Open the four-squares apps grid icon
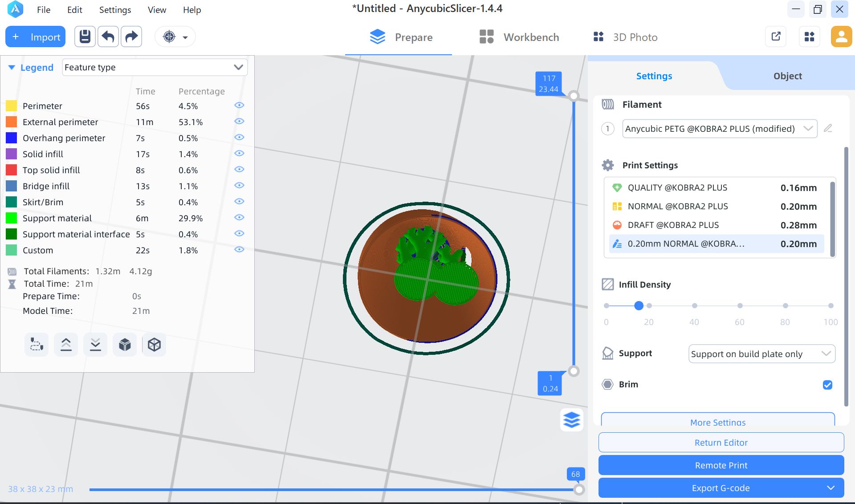This screenshot has width=855, height=504. tap(810, 37)
